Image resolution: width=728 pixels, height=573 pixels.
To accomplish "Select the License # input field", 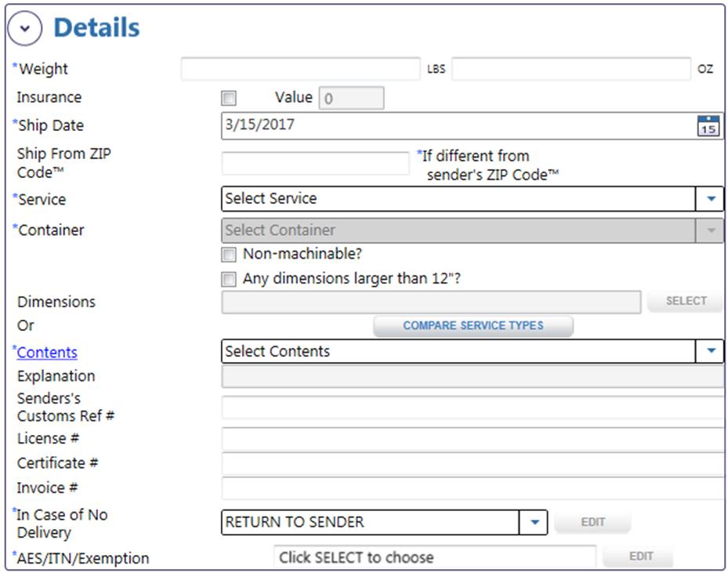I will [x=473, y=439].
